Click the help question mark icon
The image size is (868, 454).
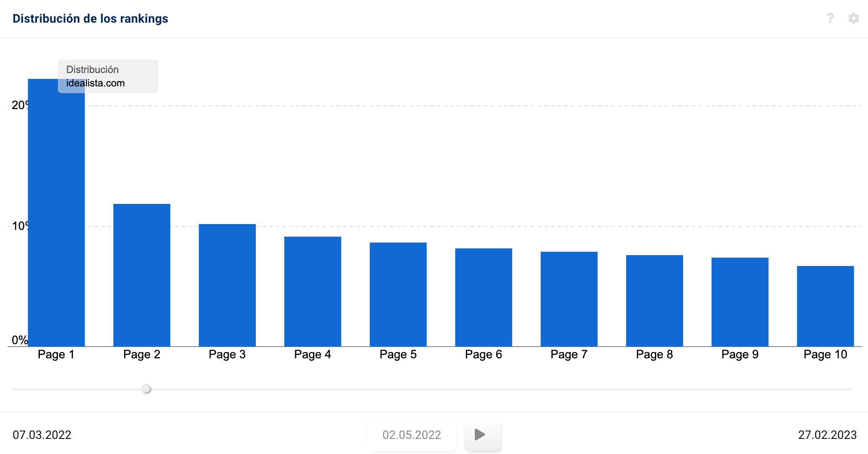[x=830, y=18]
